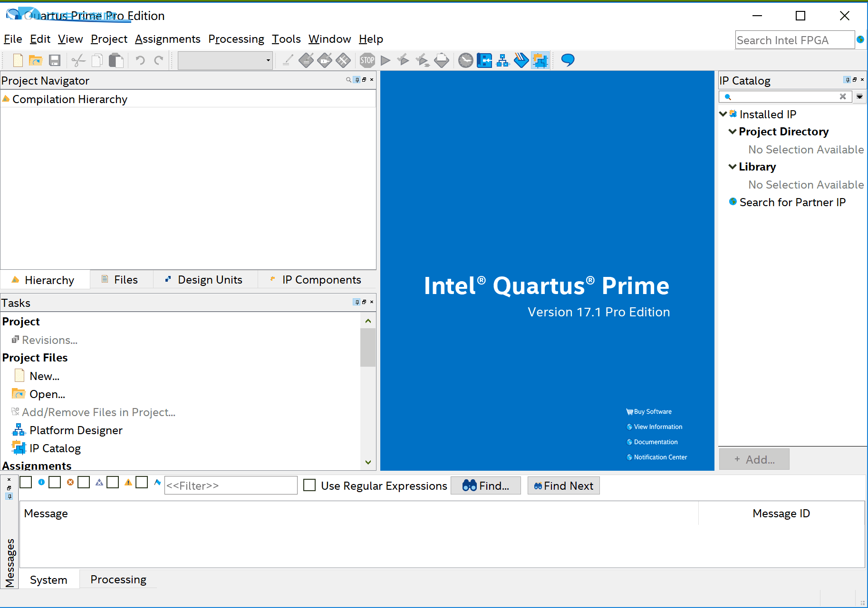The image size is (868, 608).
Task: Open the Timing Analyzer clock icon
Action: click(x=466, y=60)
